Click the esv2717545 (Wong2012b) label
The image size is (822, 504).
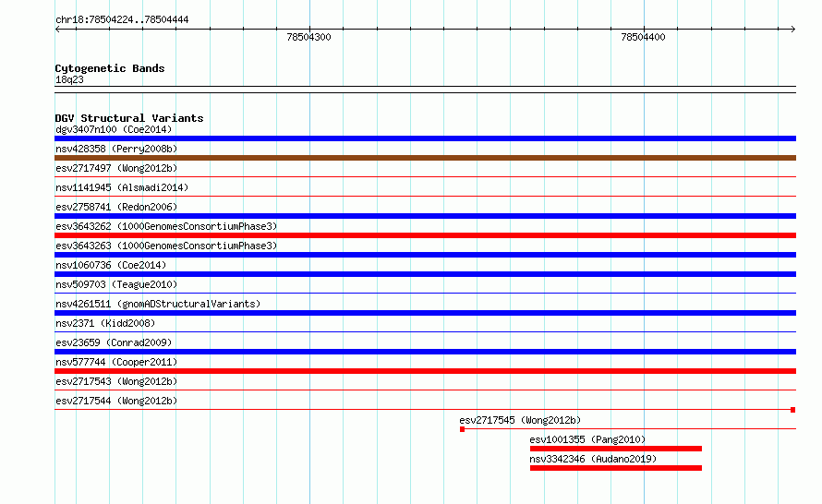click(x=520, y=420)
